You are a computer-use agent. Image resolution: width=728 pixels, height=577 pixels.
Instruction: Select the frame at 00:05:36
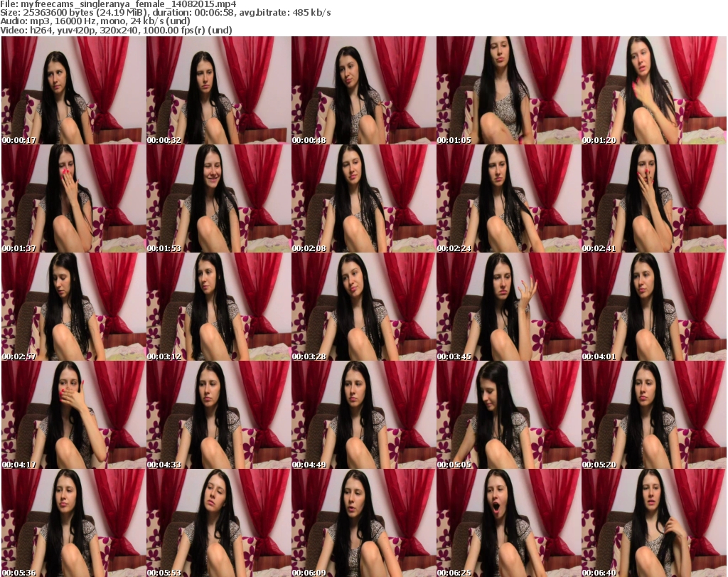(73, 523)
